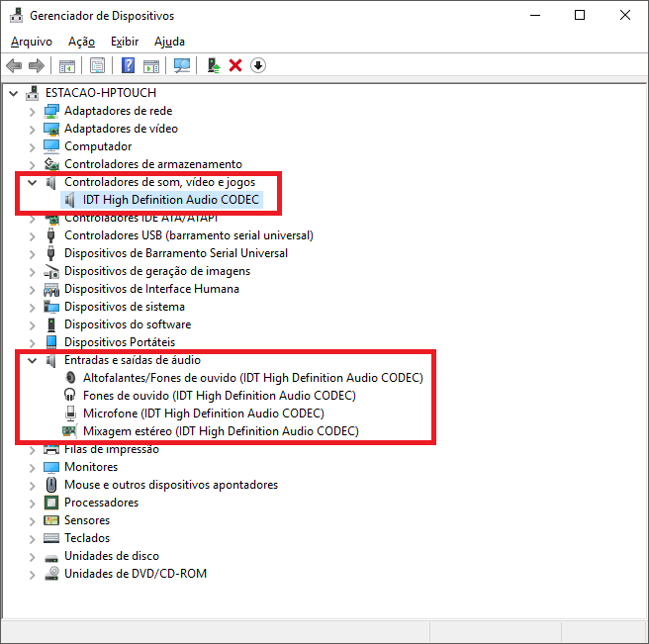This screenshot has height=644, width=649.
Task: Select Mouse e outros dispositivos apontadores
Action: tap(171, 485)
